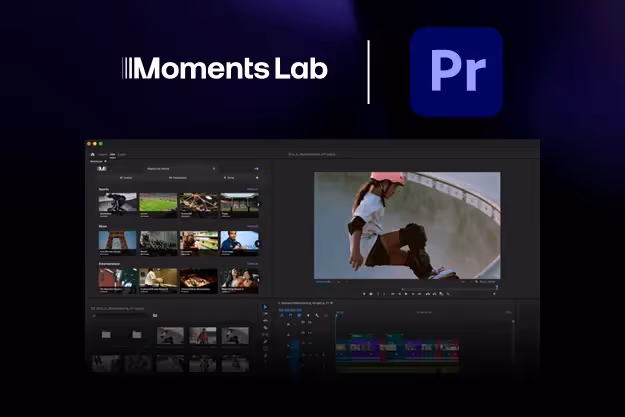Add a marker from timeline header
625x417 pixels.
pos(308,315)
